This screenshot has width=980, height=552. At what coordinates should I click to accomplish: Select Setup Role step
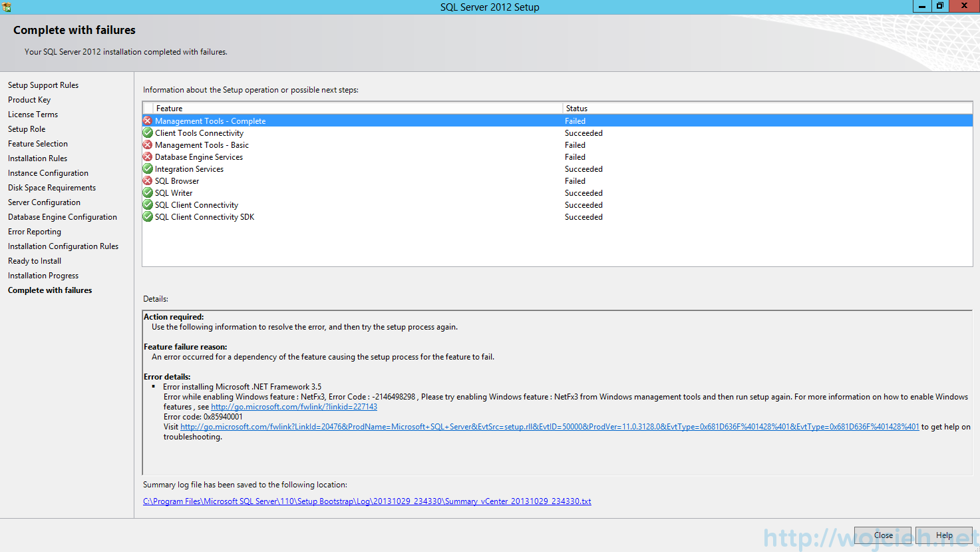pos(27,129)
